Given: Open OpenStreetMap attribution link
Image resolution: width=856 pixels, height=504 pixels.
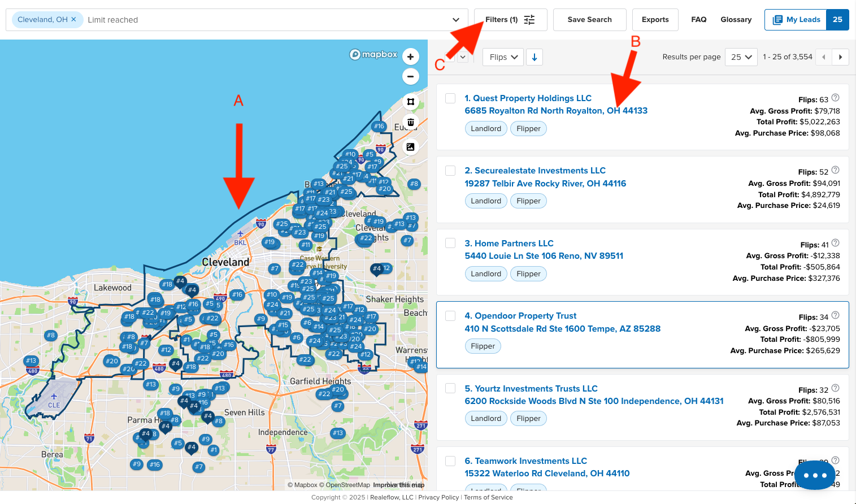Looking at the screenshot, I should (344, 485).
